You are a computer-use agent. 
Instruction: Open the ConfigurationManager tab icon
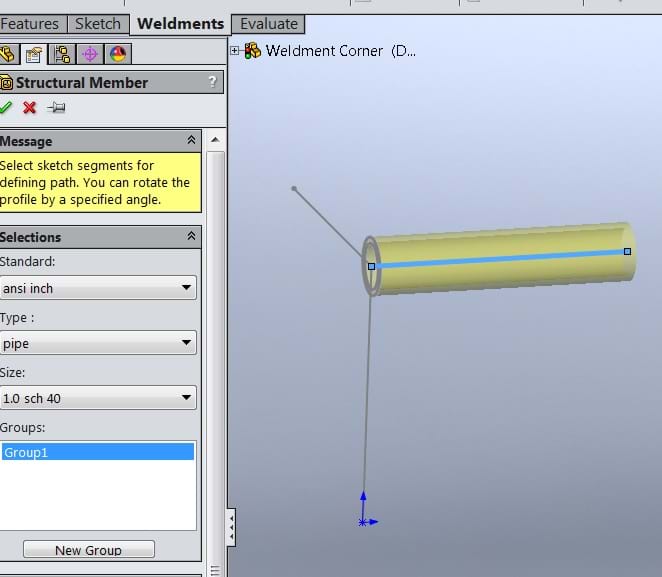tap(62, 54)
